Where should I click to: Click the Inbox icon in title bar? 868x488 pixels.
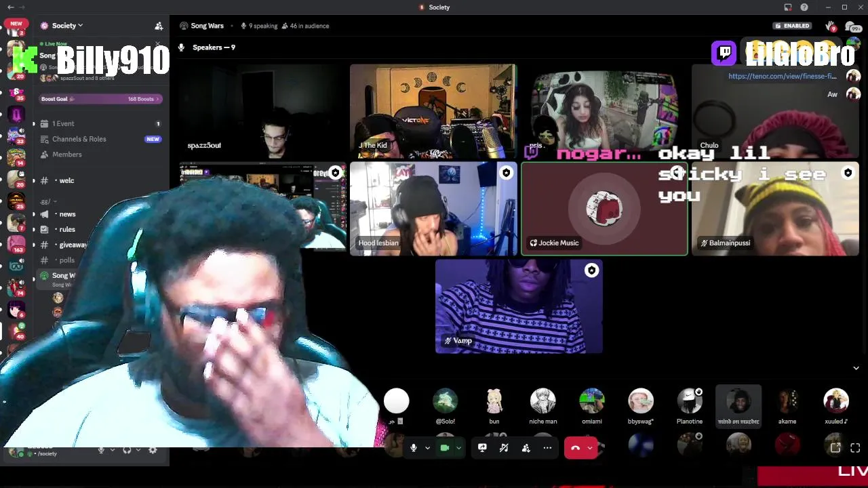[x=788, y=7]
